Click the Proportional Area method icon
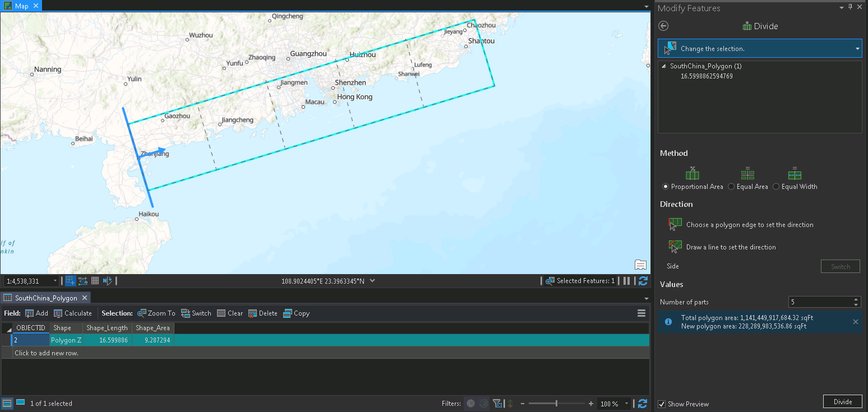868x412 pixels. [x=692, y=174]
